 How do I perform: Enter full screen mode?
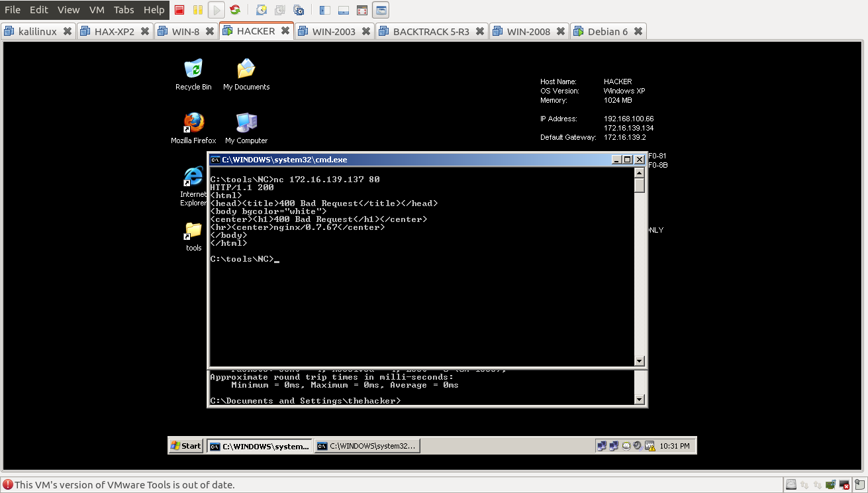(x=361, y=9)
